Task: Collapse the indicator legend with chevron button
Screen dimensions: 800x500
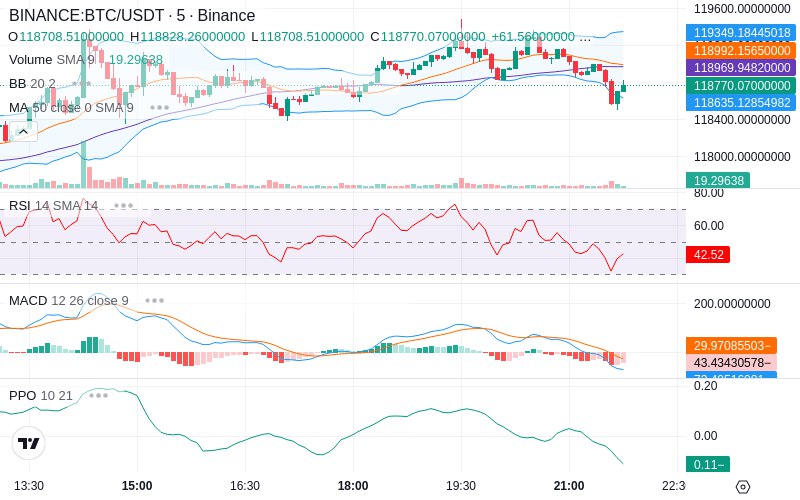Action: pos(23,132)
